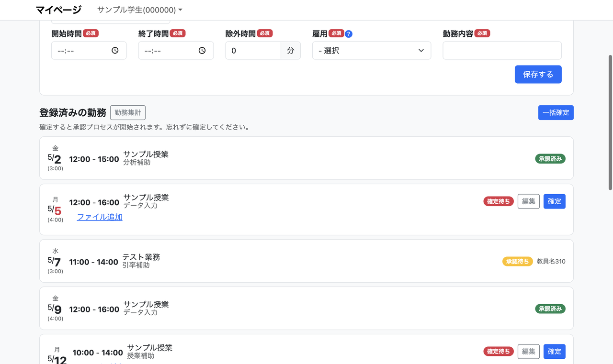Click the 勤務内容 text input
Viewport: 613px width, 364px height.
(x=502, y=50)
